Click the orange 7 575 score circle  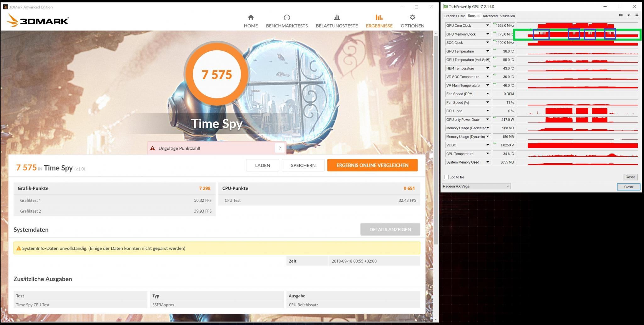(x=217, y=75)
